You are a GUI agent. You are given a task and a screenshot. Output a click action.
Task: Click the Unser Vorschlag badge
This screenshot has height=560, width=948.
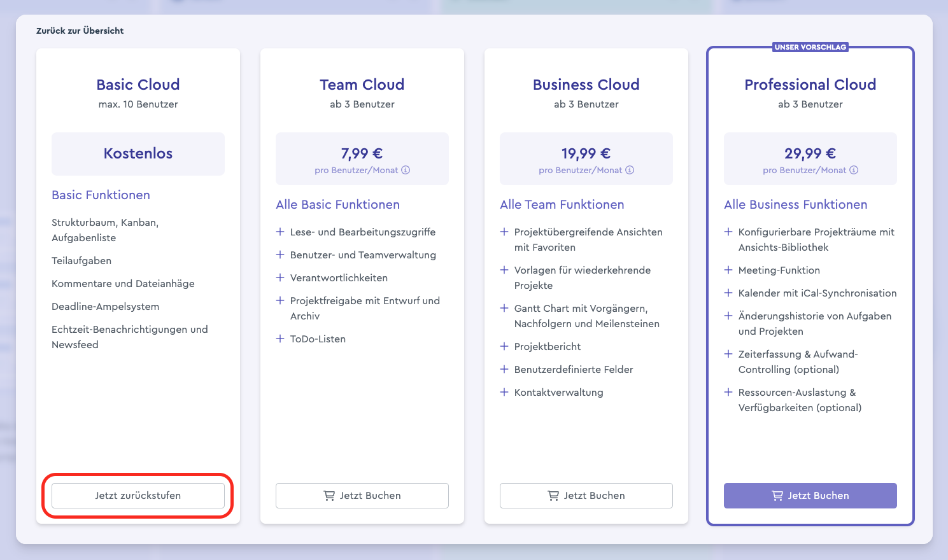[810, 47]
